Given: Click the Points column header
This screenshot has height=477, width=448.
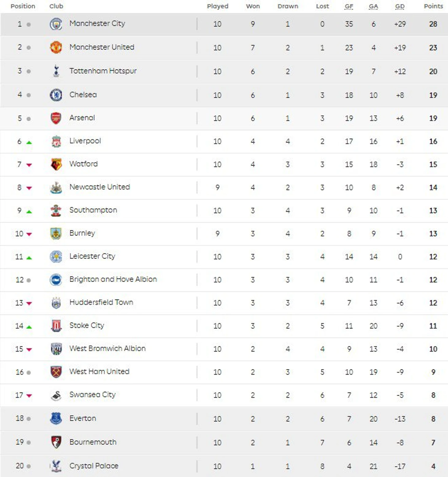Looking at the screenshot, I should click(433, 6).
